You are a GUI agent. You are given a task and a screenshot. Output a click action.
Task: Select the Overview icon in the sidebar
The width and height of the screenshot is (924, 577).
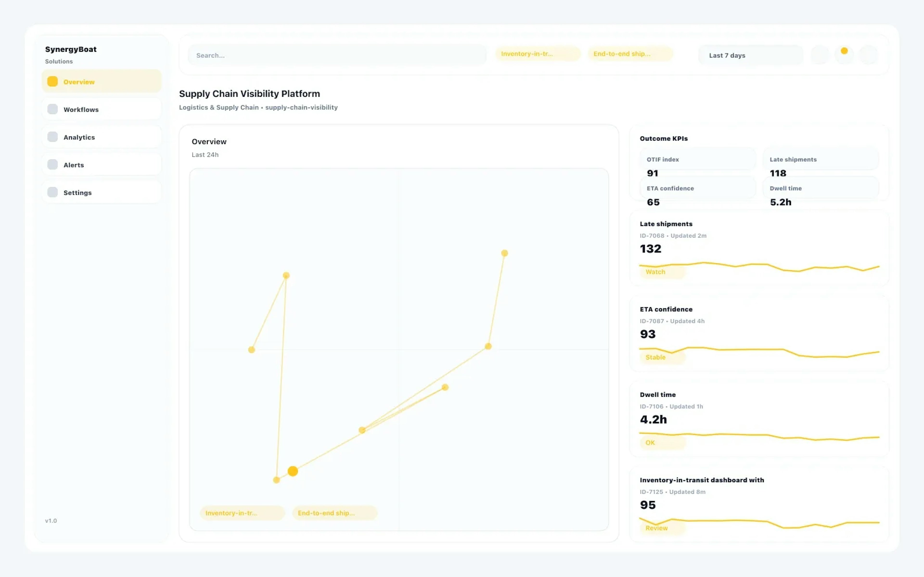click(x=52, y=81)
